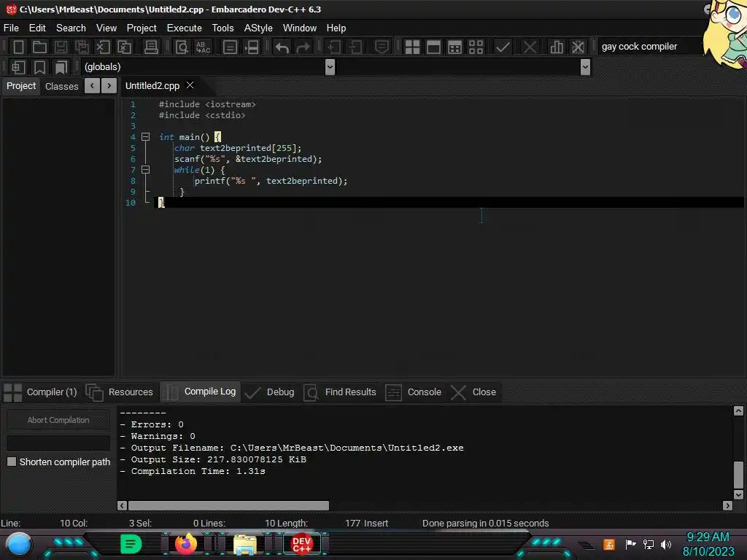Collapse the main() fold at line 4
747x560 pixels.
pyautogui.click(x=146, y=137)
